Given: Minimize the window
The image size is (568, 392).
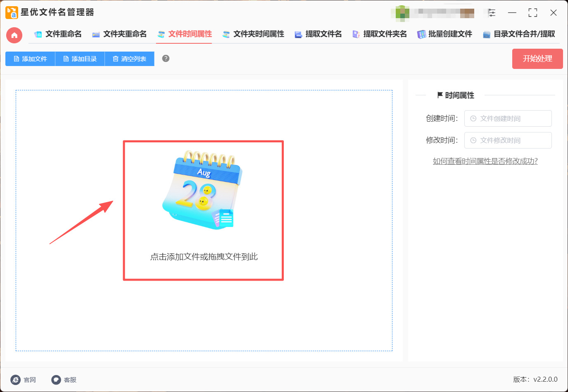Looking at the screenshot, I should tap(512, 13).
